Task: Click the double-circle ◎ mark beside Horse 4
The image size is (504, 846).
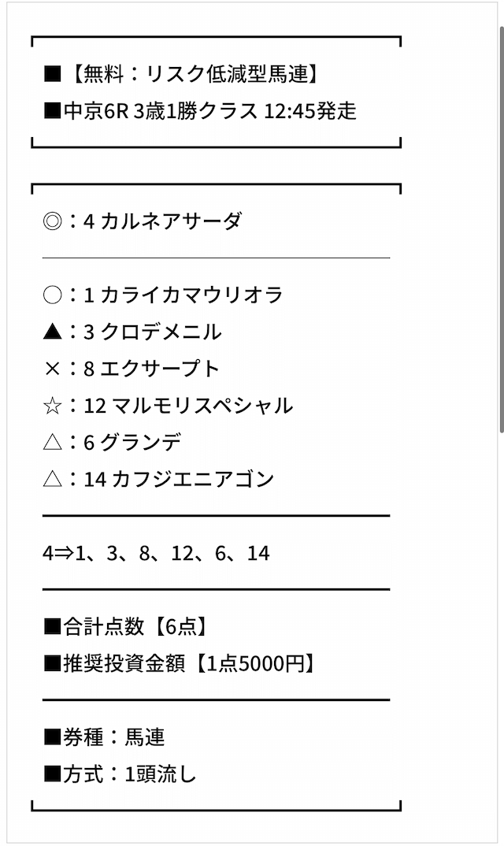Action: point(52,221)
